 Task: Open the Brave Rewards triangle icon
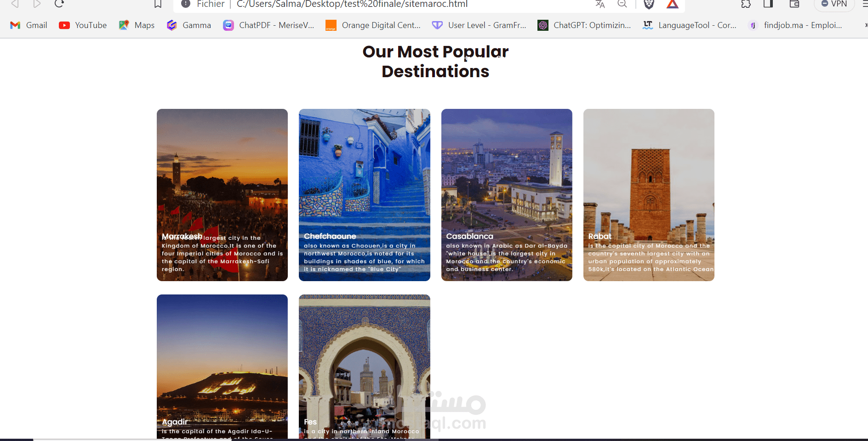pos(673,4)
